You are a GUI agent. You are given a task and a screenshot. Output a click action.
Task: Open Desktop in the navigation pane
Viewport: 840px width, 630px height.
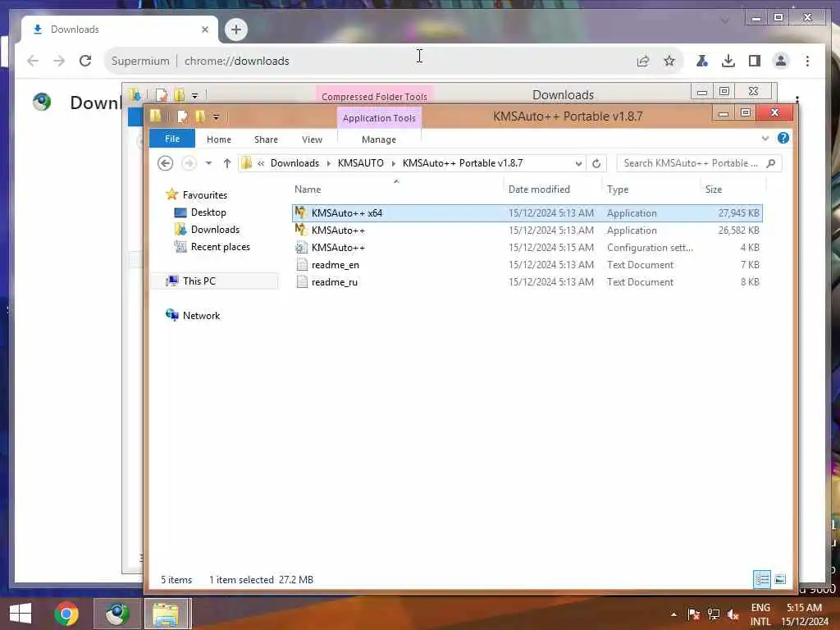pyautogui.click(x=208, y=212)
